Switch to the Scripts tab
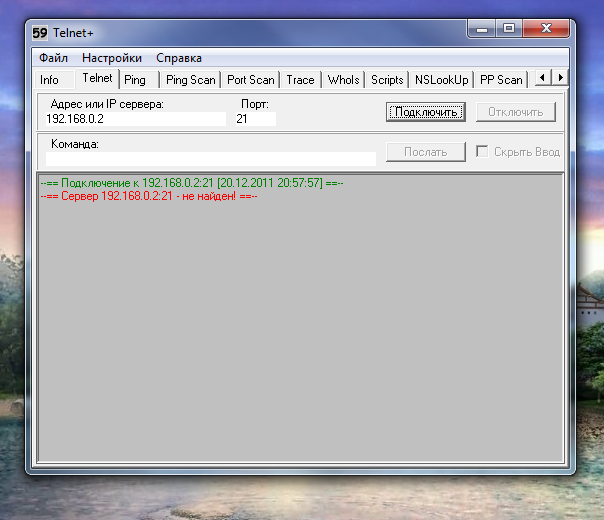 coord(387,80)
